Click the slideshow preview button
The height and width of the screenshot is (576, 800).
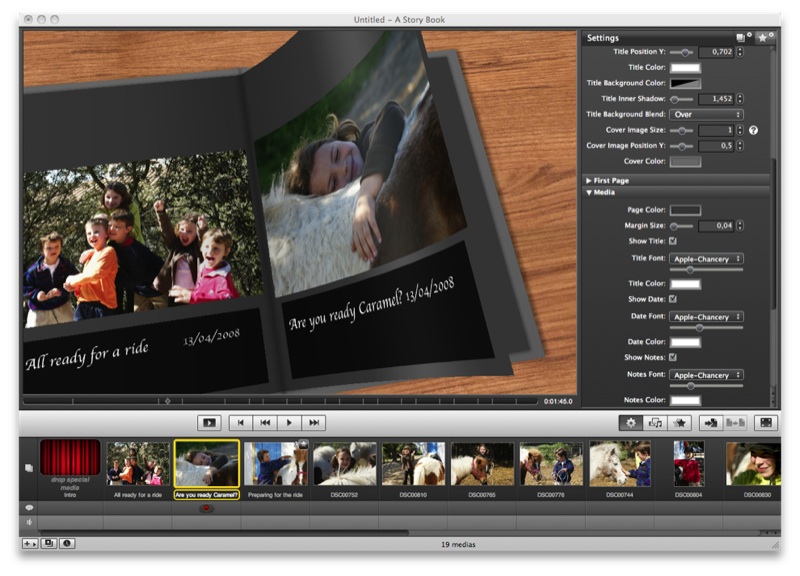pyautogui.click(x=209, y=423)
